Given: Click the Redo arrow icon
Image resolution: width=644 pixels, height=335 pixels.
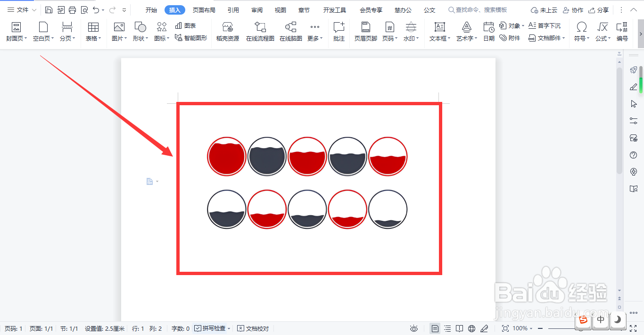Looking at the screenshot, I should click(112, 10).
